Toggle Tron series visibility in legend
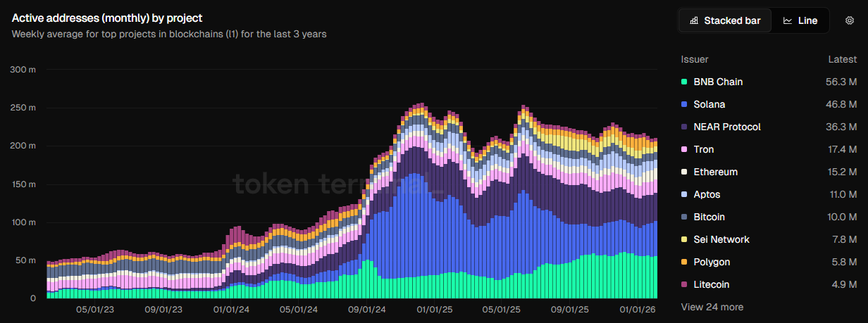 [x=703, y=149]
